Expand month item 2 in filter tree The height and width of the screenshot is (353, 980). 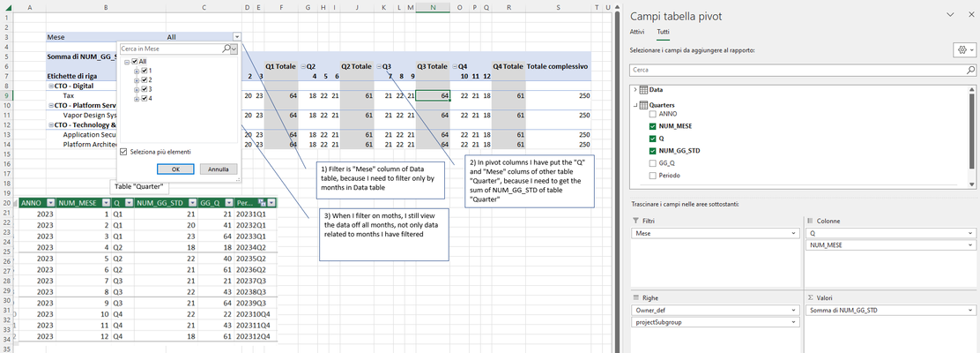pyautogui.click(x=137, y=80)
